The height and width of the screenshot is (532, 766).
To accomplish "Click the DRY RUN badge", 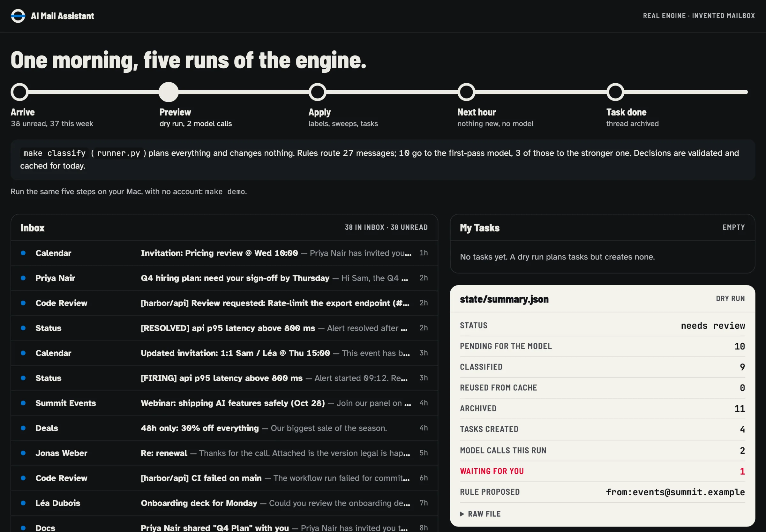I will coord(730,299).
